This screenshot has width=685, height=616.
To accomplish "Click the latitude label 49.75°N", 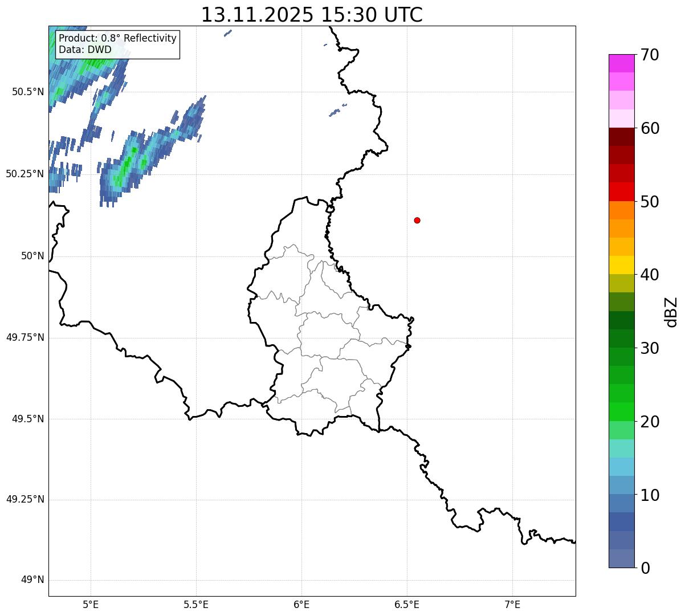I will pyautogui.click(x=25, y=337).
